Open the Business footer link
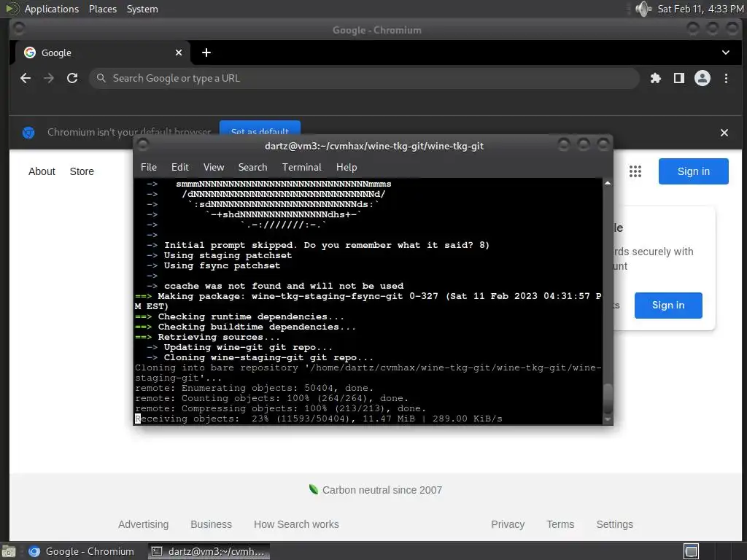The image size is (747, 560). point(211,524)
